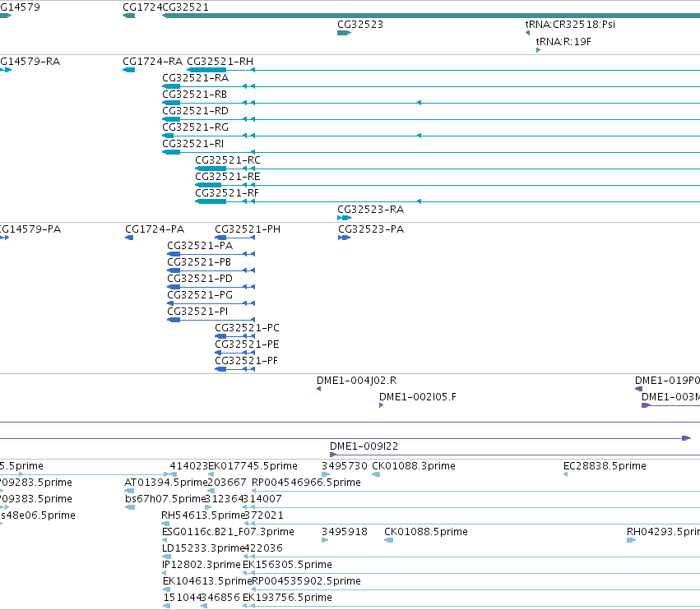Click the RP004546966.5prime EST label

point(306,483)
